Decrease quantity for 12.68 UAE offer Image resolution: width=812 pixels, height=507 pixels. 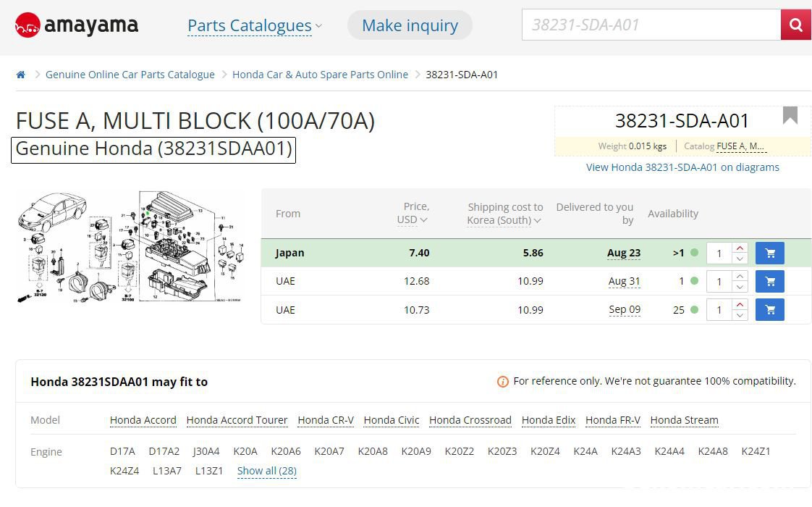740,287
